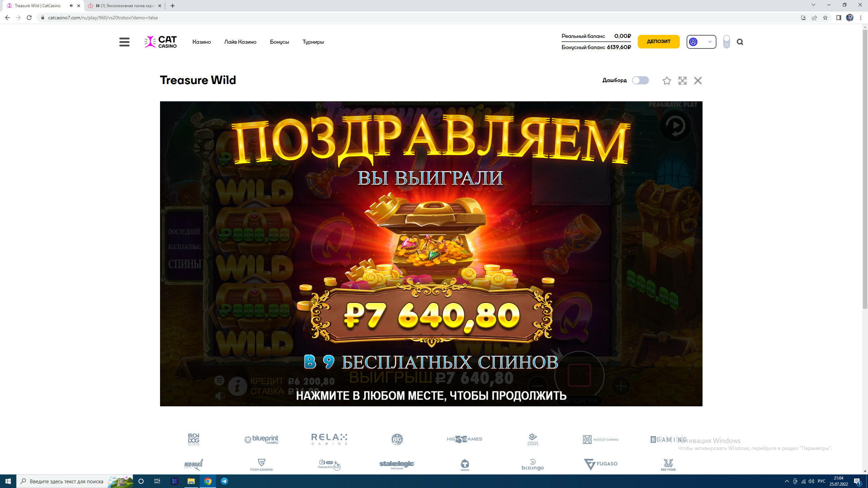Open Chrome share page icon

click(x=814, y=18)
